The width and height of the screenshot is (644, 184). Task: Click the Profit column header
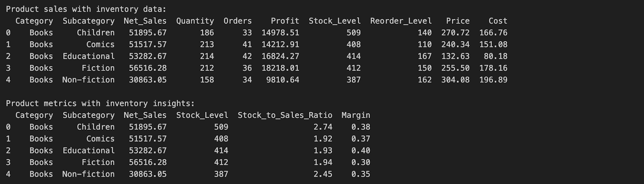coord(285,21)
